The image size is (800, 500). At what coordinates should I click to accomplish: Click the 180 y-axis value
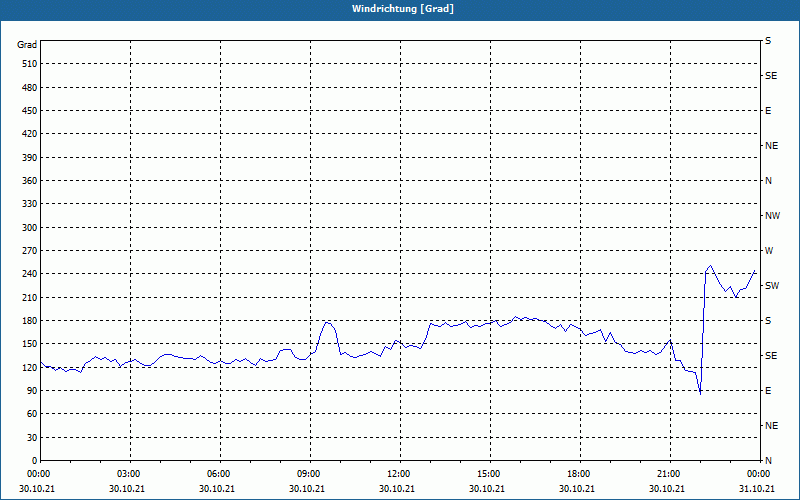[30, 321]
